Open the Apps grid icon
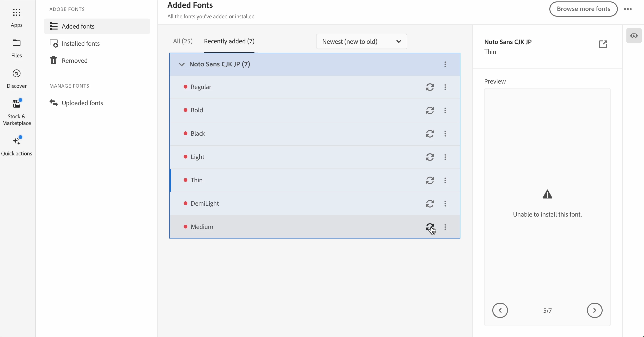 point(16,13)
